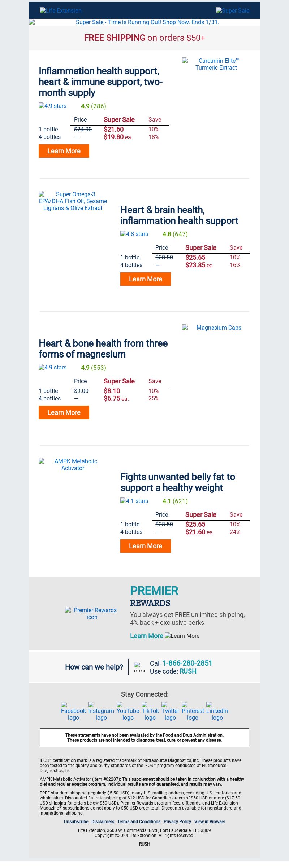Open the Facebook logo link
Viewport: 289px width, 868px height.
coord(73,711)
